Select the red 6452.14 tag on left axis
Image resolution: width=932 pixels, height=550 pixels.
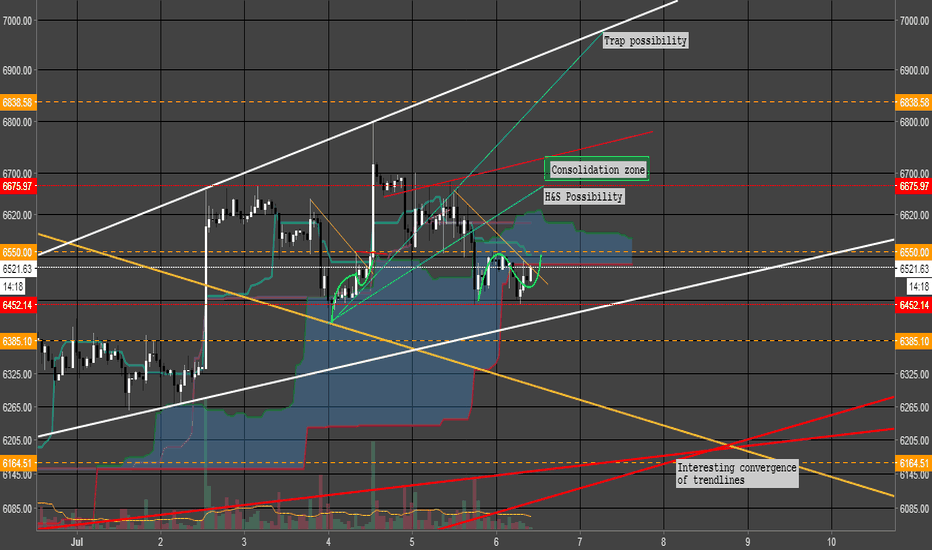[18, 305]
